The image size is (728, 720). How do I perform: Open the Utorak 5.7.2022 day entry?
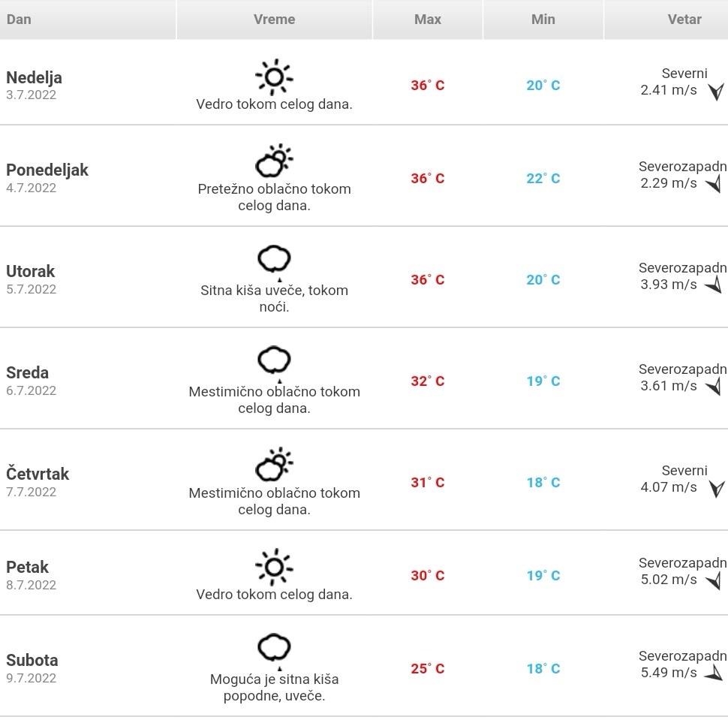(31, 279)
